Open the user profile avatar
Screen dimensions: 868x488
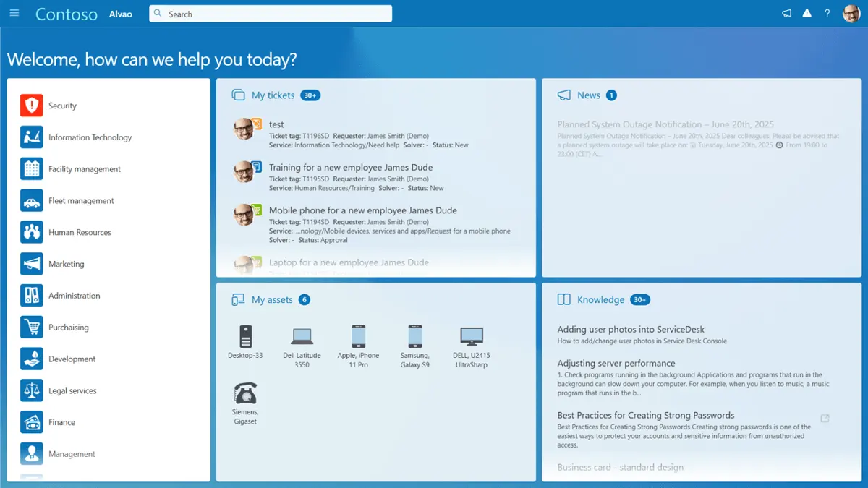tap(851, 14)
